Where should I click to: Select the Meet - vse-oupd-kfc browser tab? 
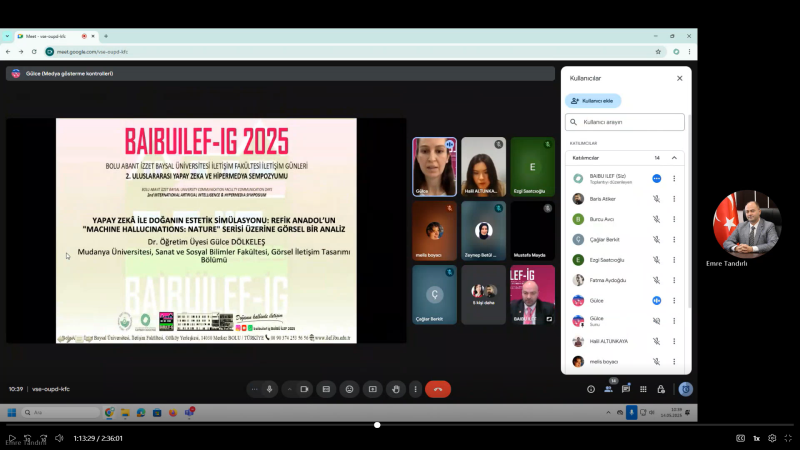56,36
